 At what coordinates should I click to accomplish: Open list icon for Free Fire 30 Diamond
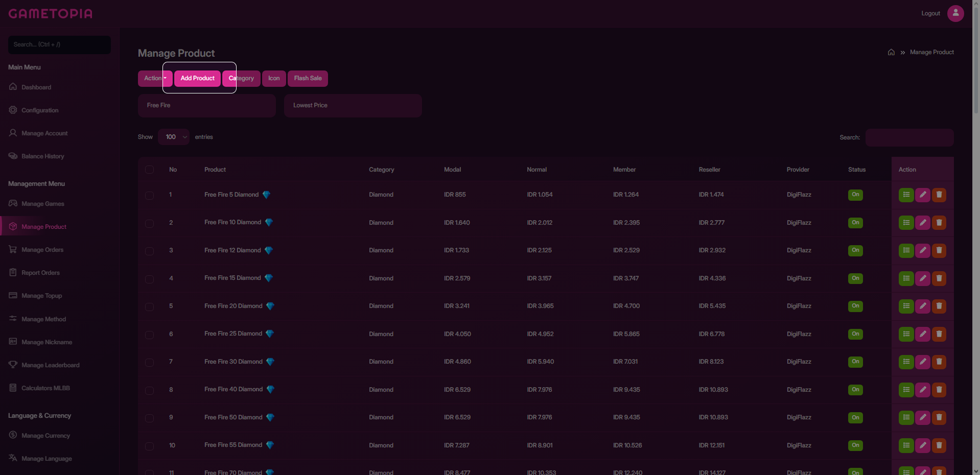pyautogui.click(x=906, y=362)
